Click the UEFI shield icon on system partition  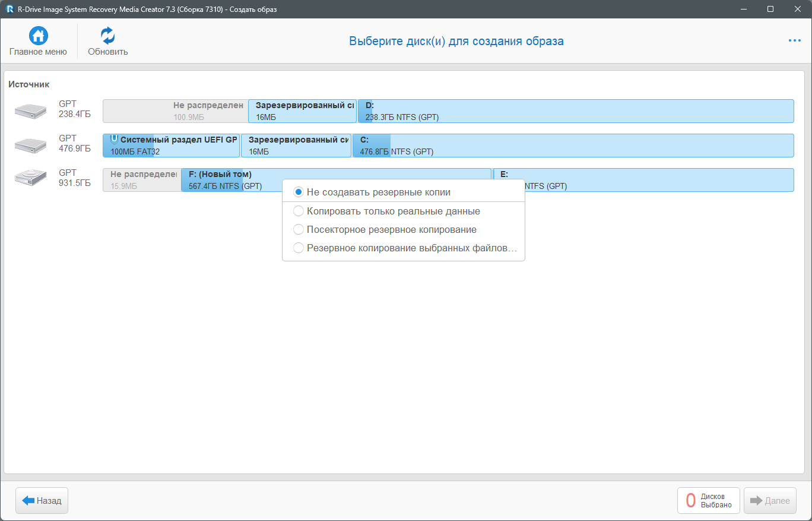point(114,140)
